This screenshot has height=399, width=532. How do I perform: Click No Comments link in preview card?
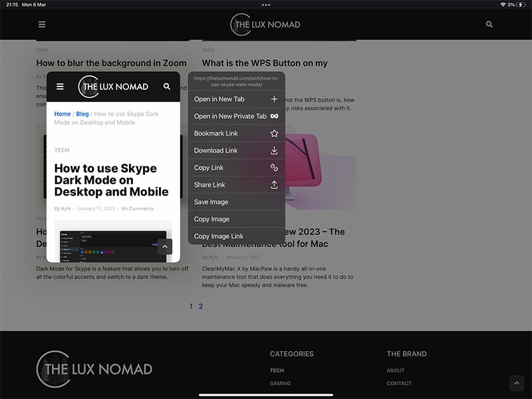(x=138, y=208)
